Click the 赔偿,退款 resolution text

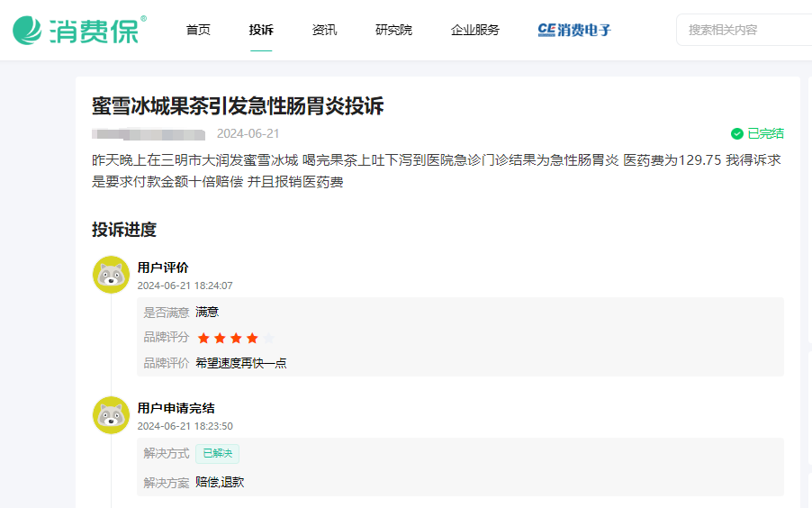(x=220, y=483)
